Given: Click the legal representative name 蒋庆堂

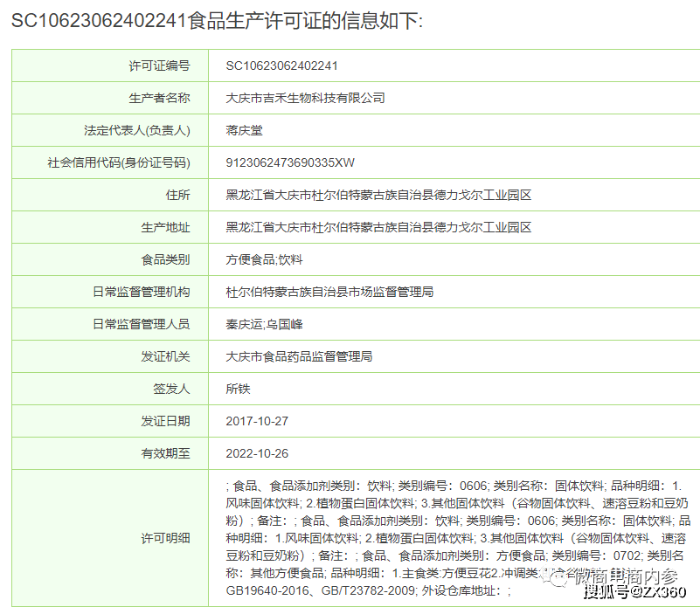Looking at the screenshot, I should 244,130.
